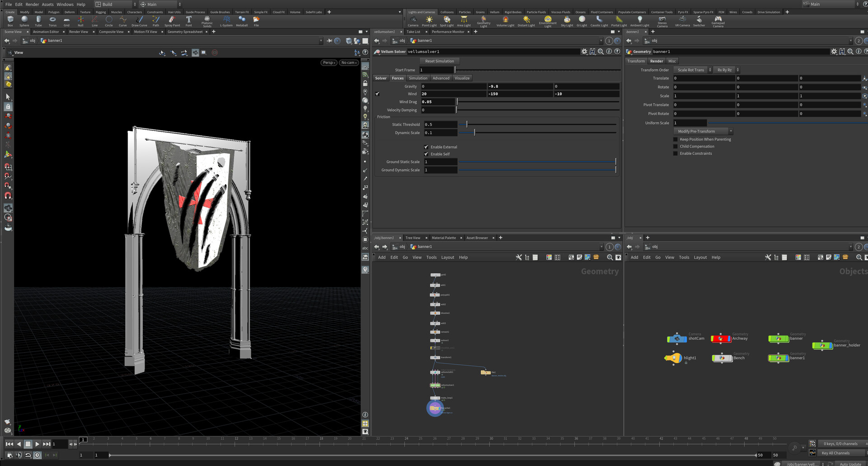Viewport: 868px width, 466px height.
Task: Adjust the Static Threshold slider
Action: click(467, 124)
